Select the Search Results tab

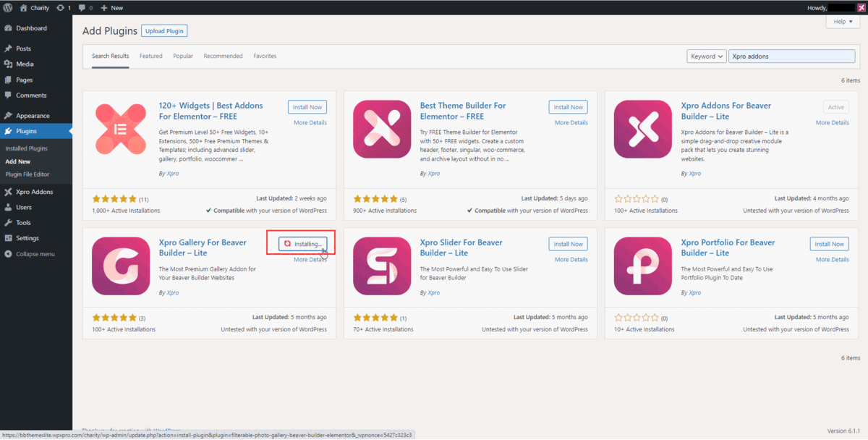click(110, 56)
